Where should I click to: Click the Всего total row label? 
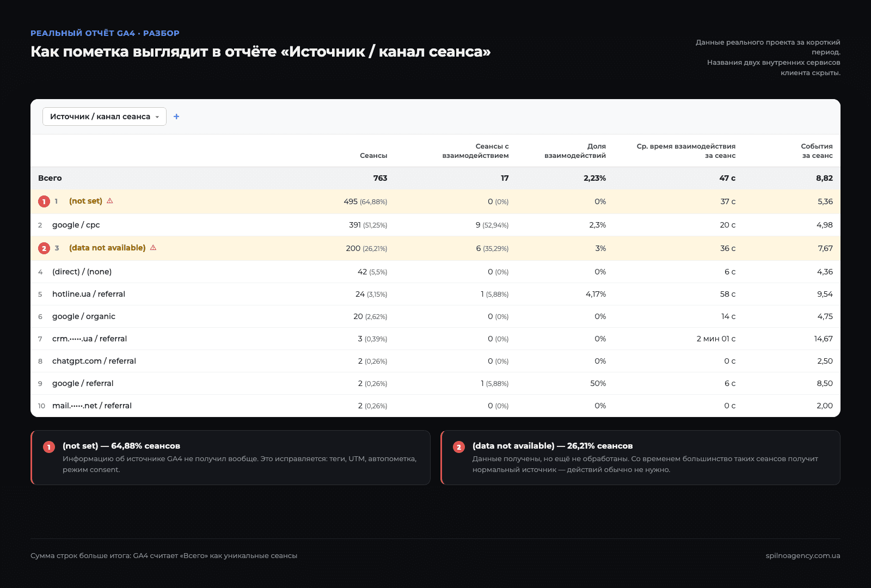pos(50,178)
